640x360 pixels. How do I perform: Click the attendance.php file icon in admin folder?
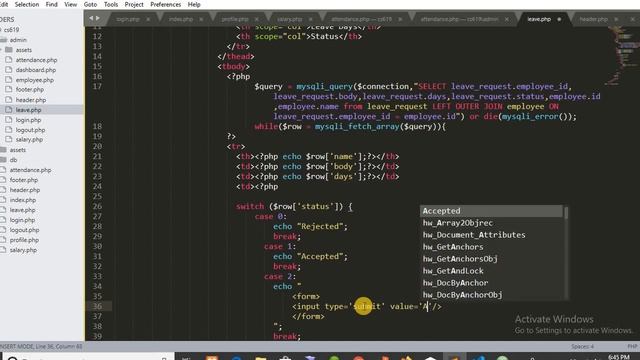[x=9, y=60]
